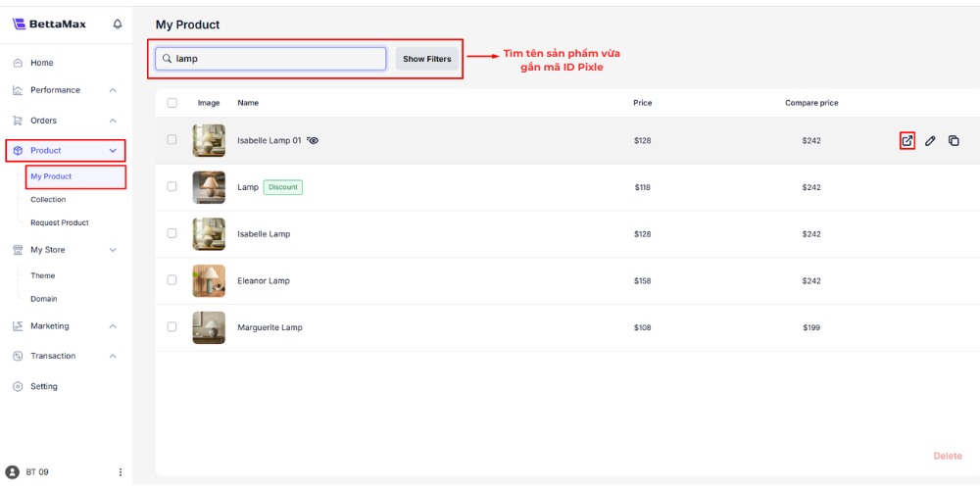
Task: Click the three-dot menu beside BT 09
Action: tap(121, 472)
